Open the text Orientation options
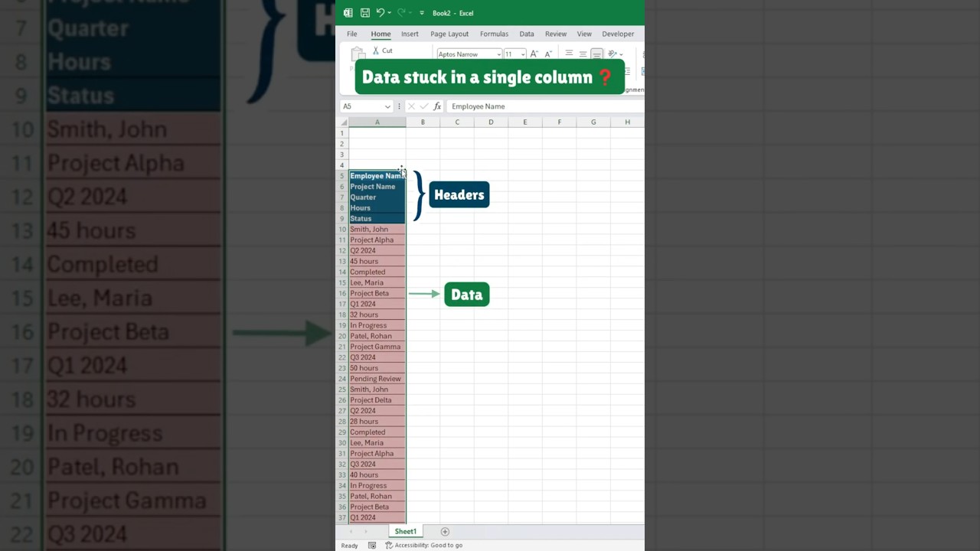The width and height of the screenshot is (980, 551). pyautogui.click(x=614, y=54)
